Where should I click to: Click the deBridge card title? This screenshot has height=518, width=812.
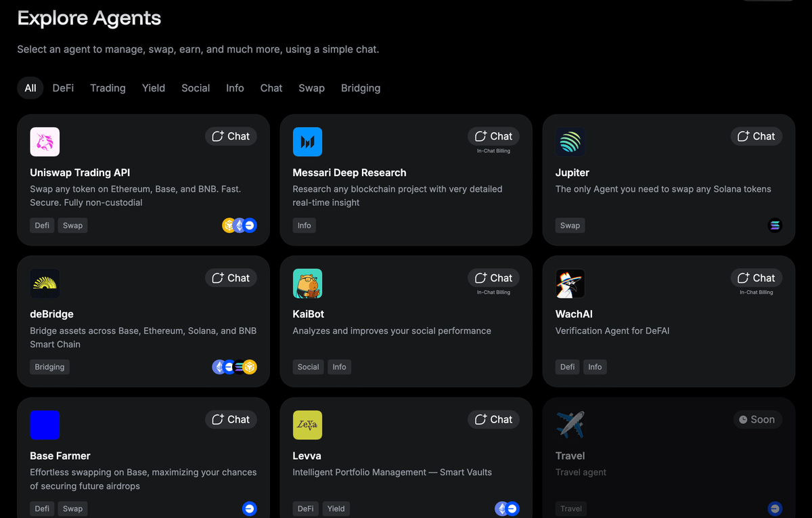pyautogui.click(x=51, y=314)
